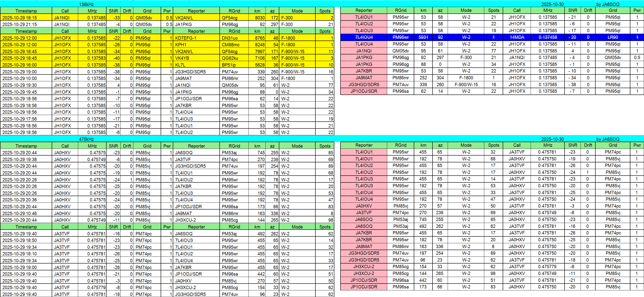Click the 0.137458 MHz cell
The width and height of the screenshot is (644, 297).
(x=548, y=37)
